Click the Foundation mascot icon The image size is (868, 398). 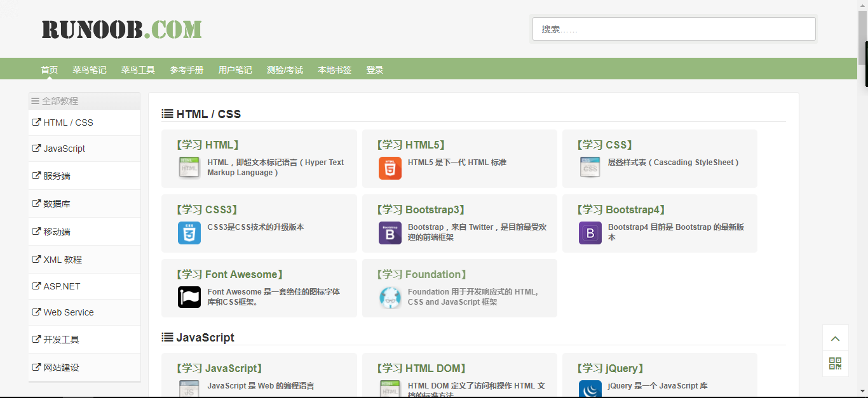click(390, 297)
